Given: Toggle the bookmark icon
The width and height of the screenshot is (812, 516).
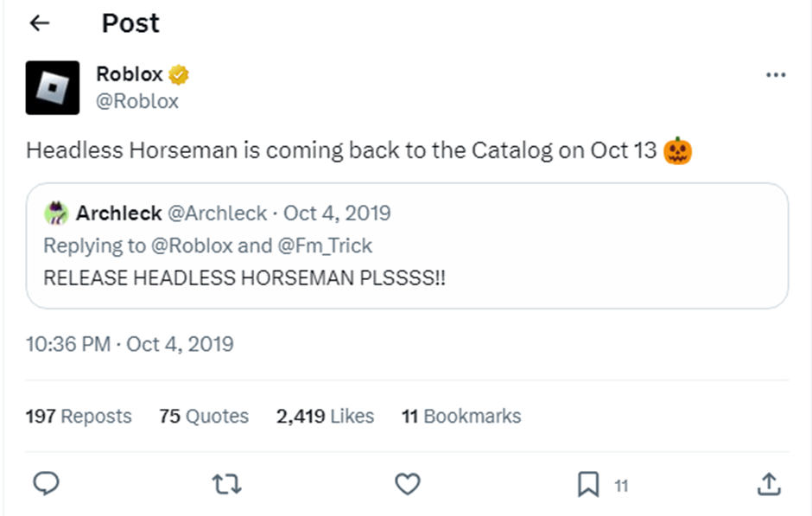Looking at the screenshot, I should tap(588, 485).
